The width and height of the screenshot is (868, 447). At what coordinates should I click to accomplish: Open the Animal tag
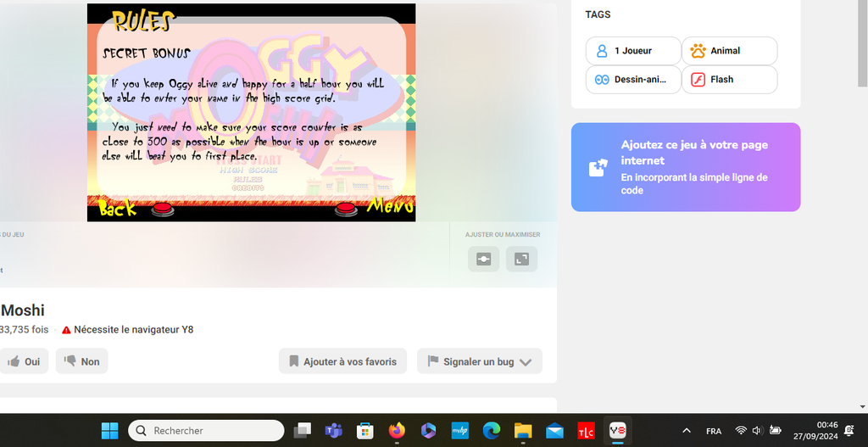tap(729, 51)
